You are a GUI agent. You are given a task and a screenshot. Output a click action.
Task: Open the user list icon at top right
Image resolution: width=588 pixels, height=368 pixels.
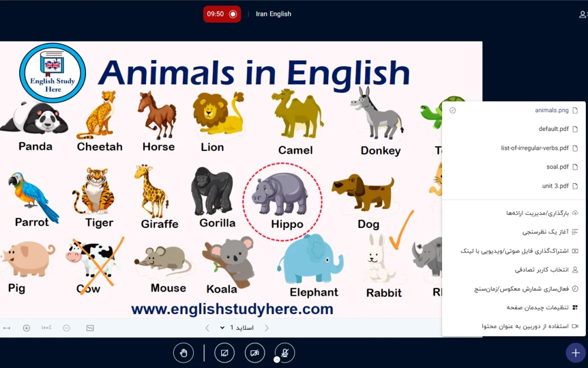583,14
